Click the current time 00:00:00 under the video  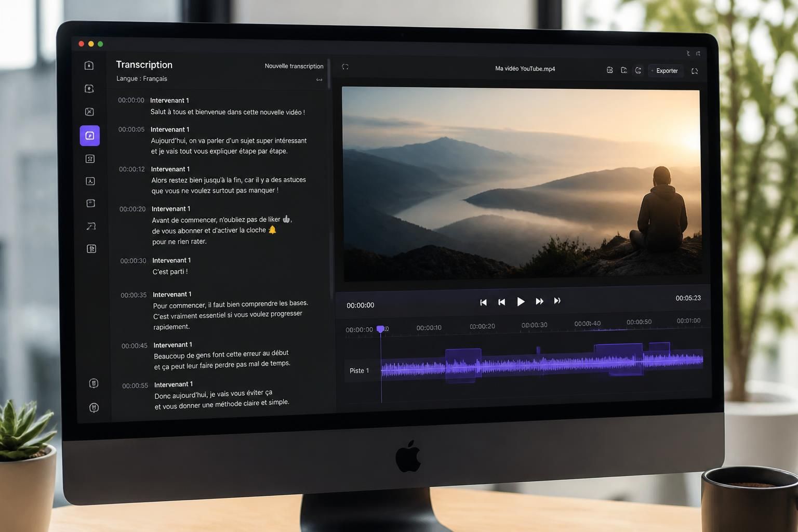click(360, 305)
